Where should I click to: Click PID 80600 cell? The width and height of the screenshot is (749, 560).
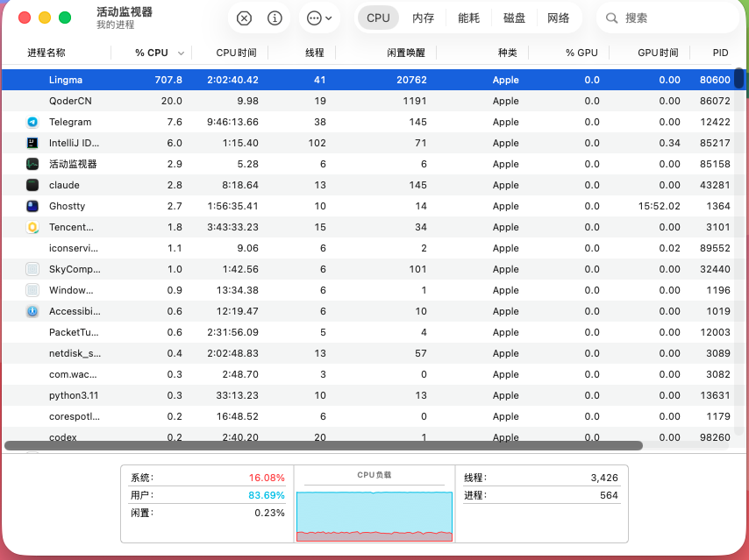point(715,81)
